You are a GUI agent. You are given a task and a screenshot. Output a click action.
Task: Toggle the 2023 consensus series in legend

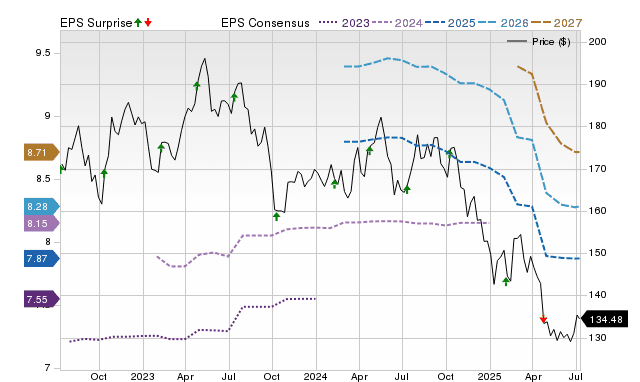tap(344, 23)
